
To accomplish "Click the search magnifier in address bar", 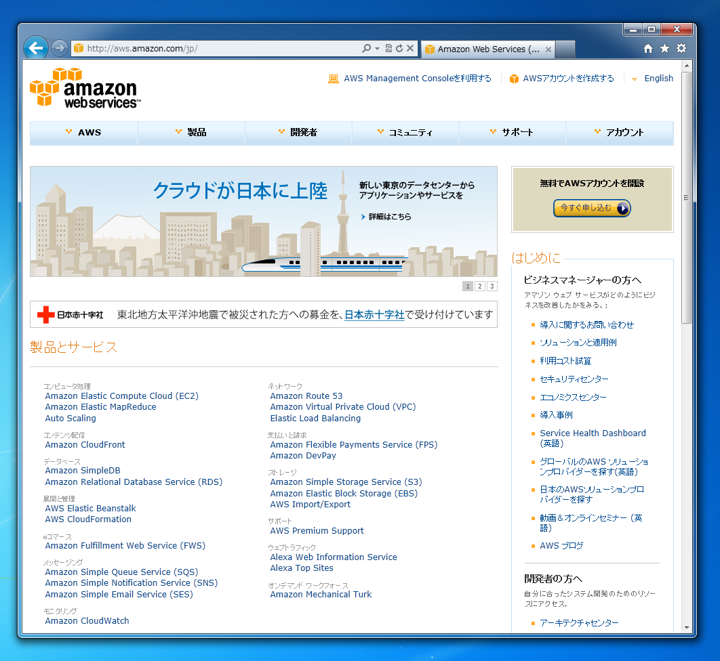I will 366,48.
